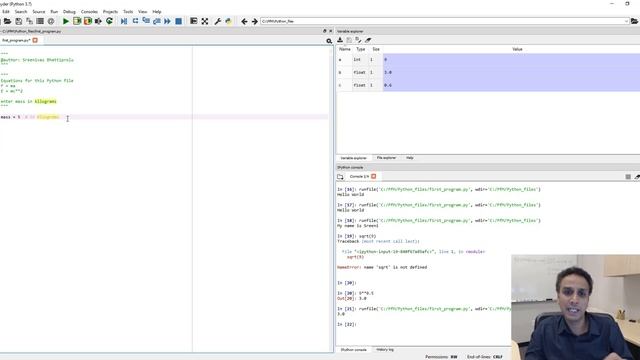Open file with the folder toolbar icon
Screen dimensions: 640x360
coord(8,21)
